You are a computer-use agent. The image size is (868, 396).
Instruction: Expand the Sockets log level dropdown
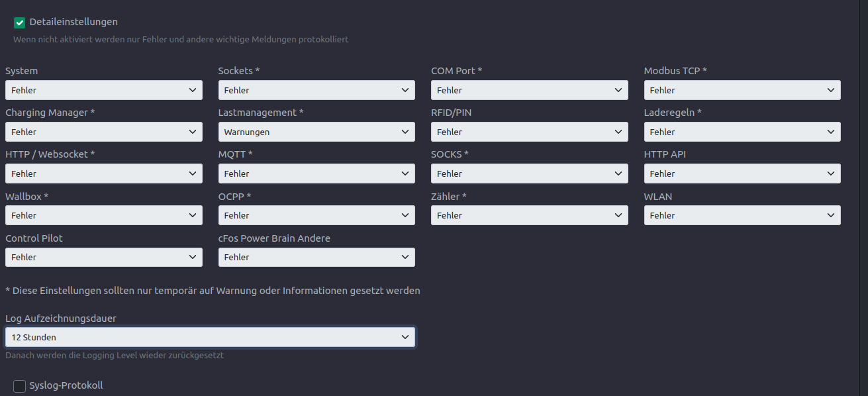[x=316, y=90]
